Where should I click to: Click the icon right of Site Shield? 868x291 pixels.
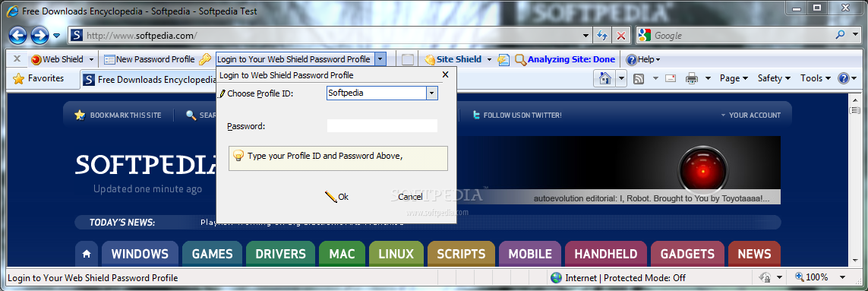[503, 59]
